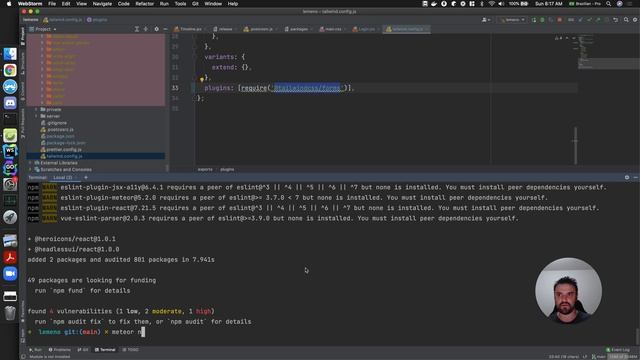The height and width of the screenshot is (360, 640).
Task: Open .gitignore in the project tree
Action: [54, 123]
